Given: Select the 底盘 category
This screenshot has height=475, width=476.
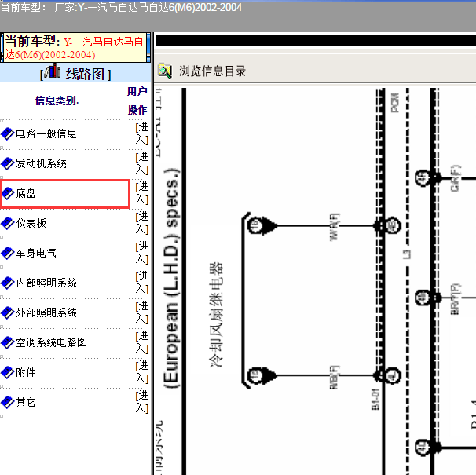Looking at the screenshot, I should (26, 193).
